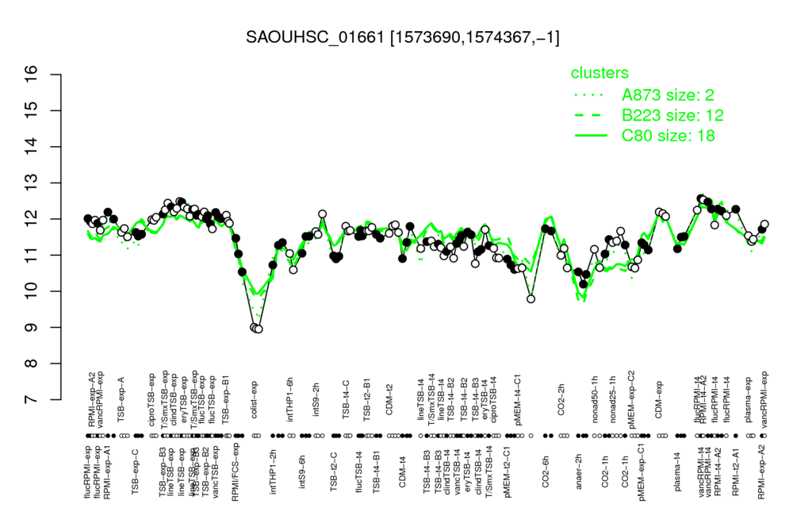Click the dotted line sample beside A873

click(591, 95)
